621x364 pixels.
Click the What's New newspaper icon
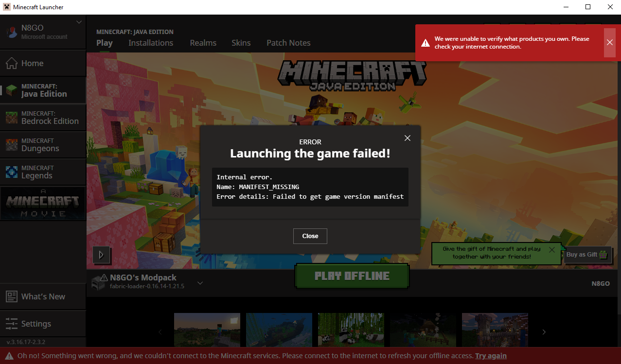click(x=12, y=296)
